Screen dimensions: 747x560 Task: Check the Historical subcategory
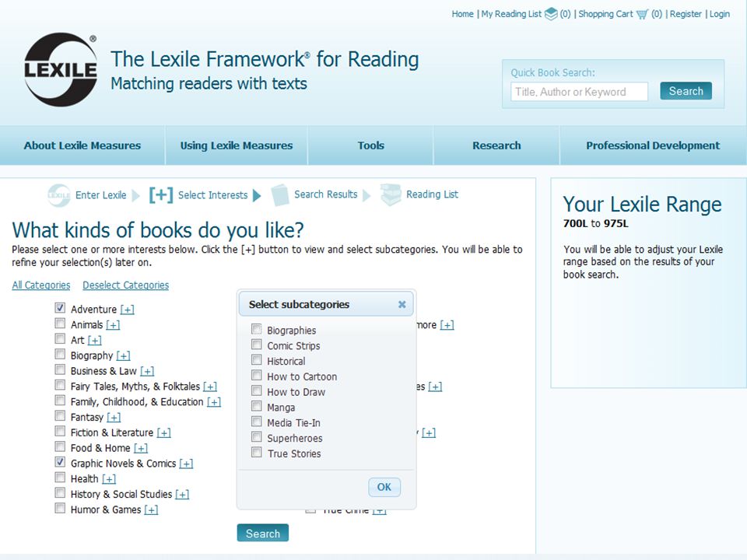coord(256,359)
